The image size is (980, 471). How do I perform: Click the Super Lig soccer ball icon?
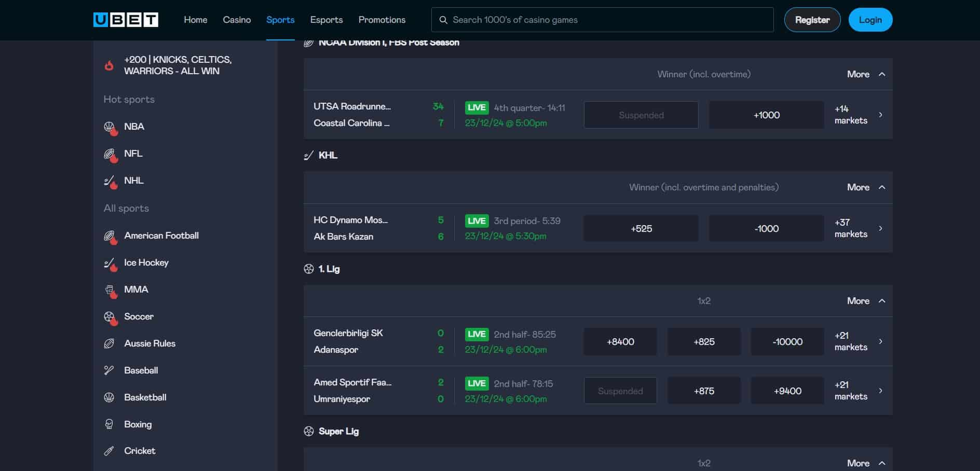(309, 431)
